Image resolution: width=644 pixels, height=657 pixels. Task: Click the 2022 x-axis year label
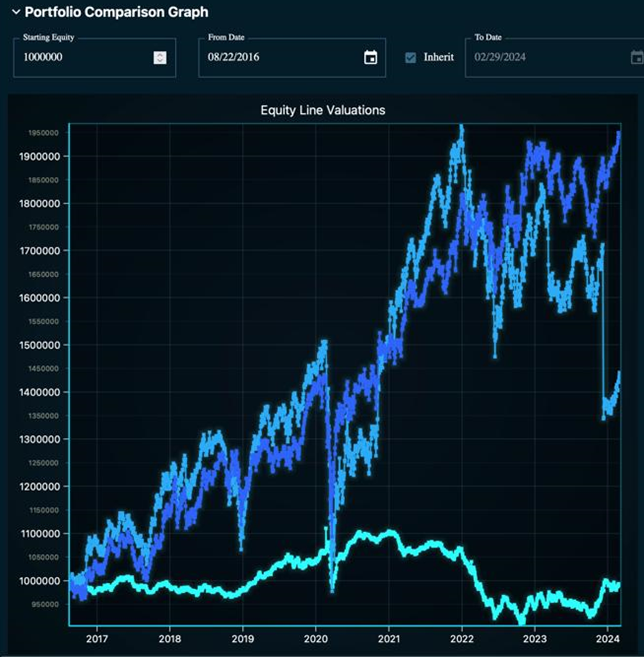[x=462, y=639]
